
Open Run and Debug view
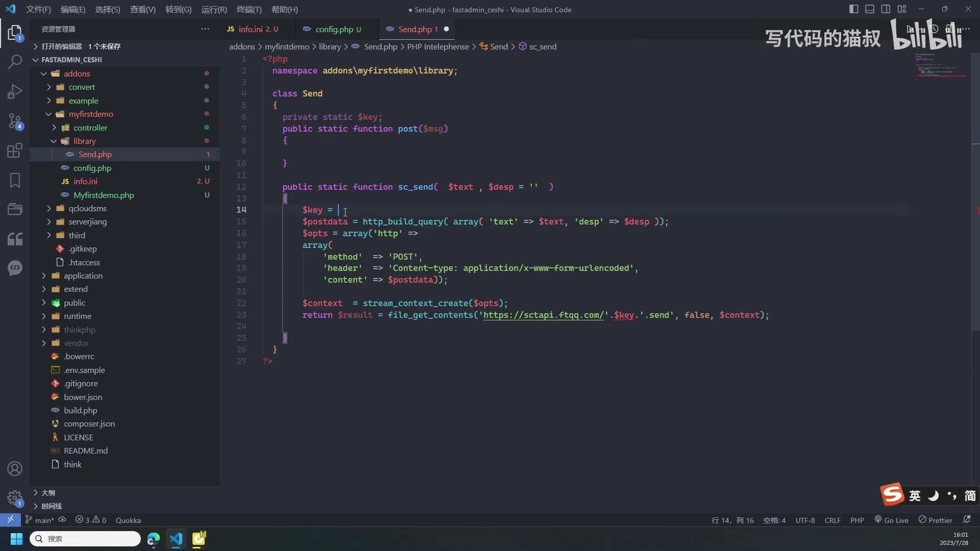tap(15, 91)
